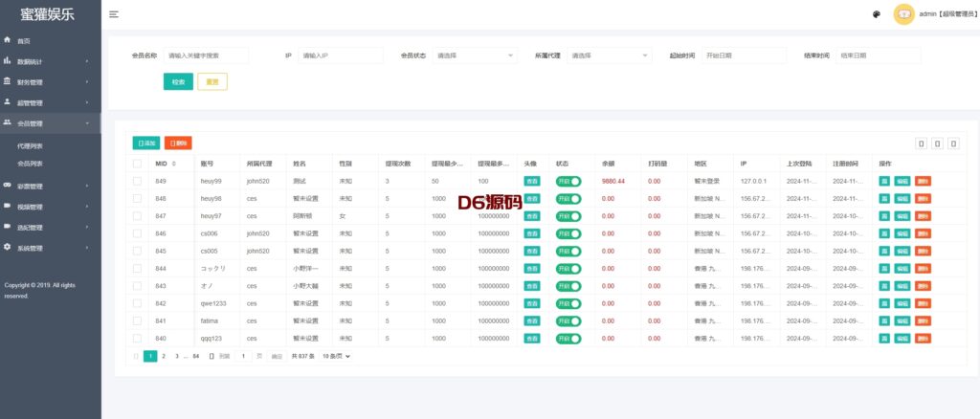Open the theme palette icon in header

(877, 14)
